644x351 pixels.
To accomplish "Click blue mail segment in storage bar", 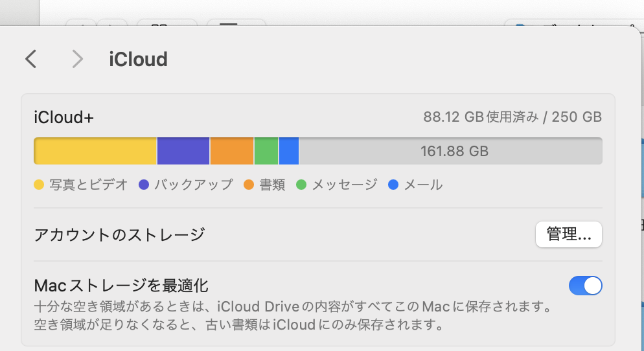I will (289, 151).
